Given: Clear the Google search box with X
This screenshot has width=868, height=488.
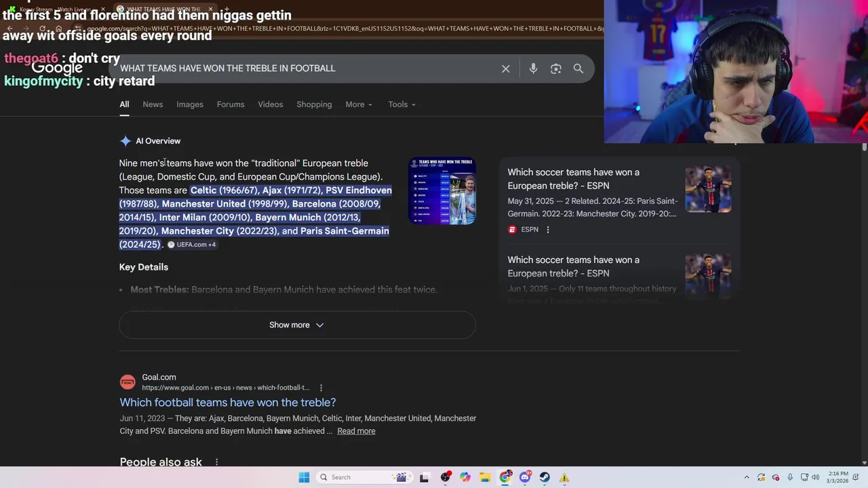Looking at the screenshot, I should pos(506,68).
